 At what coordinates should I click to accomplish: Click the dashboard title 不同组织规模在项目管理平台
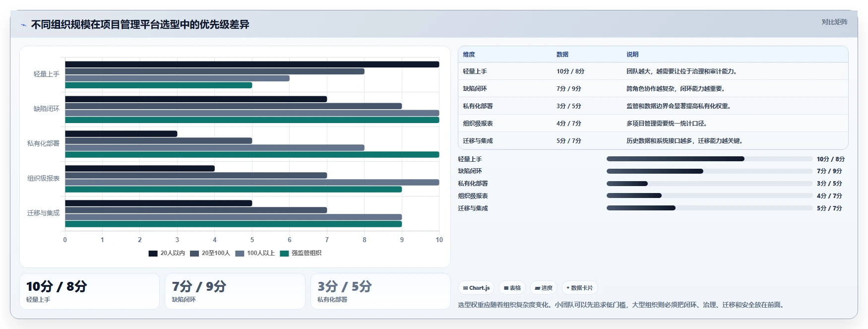tap(140, 25)
